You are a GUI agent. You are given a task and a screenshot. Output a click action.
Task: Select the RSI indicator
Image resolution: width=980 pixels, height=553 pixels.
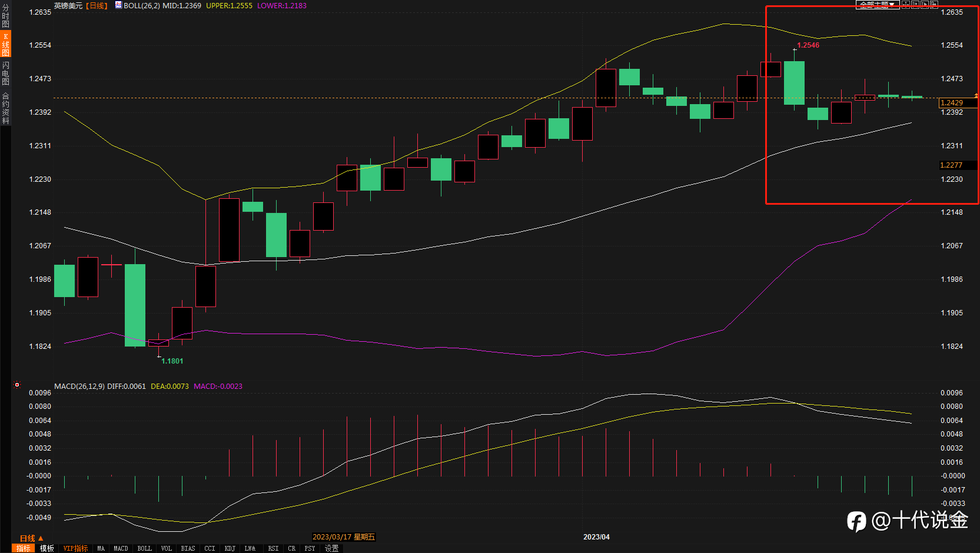coord(273,548)
